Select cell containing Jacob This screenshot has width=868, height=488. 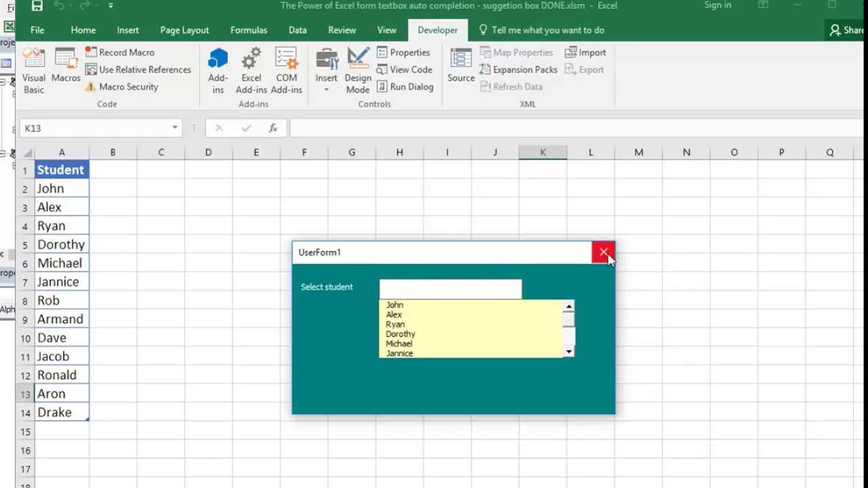pos(62,357)
